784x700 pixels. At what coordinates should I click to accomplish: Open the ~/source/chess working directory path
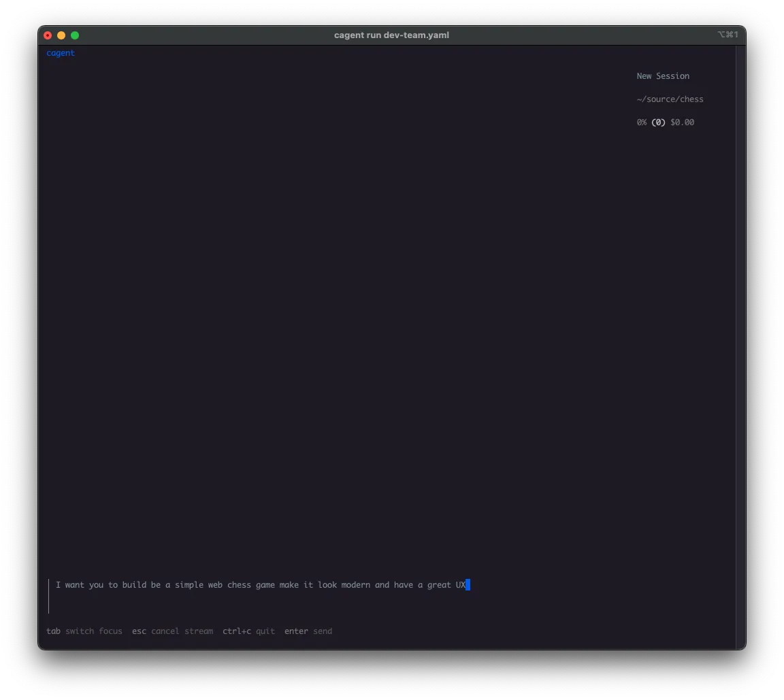670,99
